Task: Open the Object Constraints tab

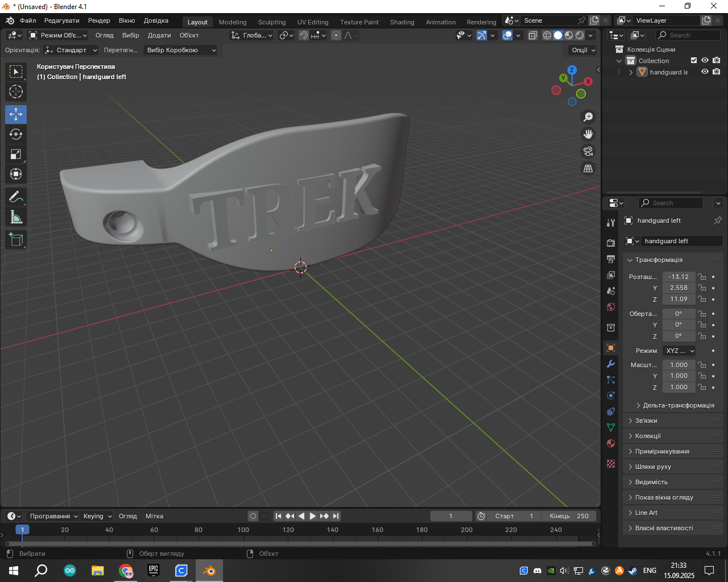Action: [611, 411]
